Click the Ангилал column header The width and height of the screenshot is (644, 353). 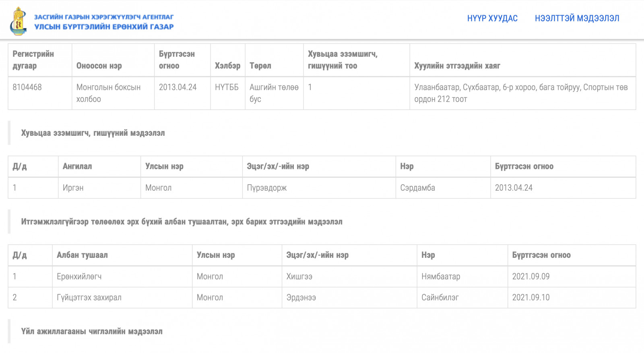[99, 166]
